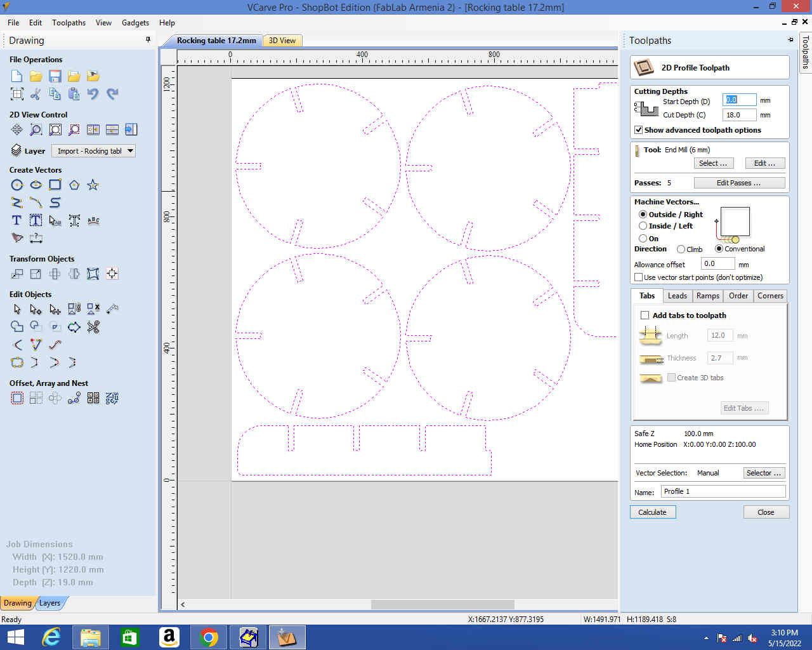Select the Draw Ellipse tool
This screenshot has width=812, height=650.
click(36, 185)
